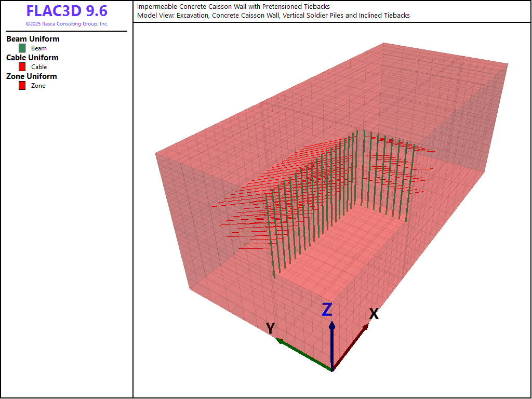Click the FLAC3D 9.6 logo title

pyautogui.click(x=66, y=11)
